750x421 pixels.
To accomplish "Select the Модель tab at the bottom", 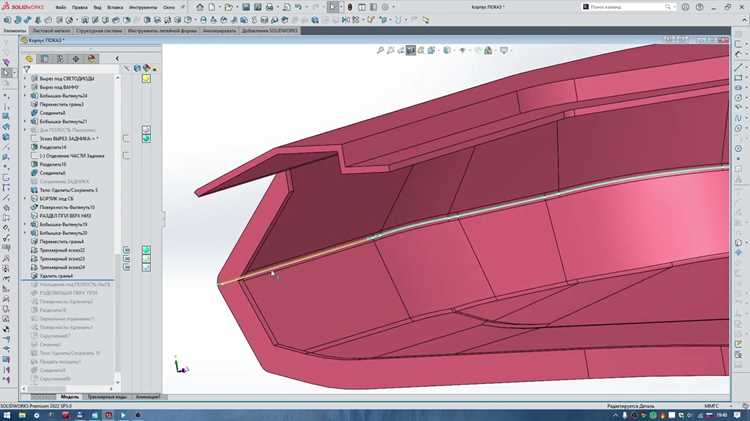I will point(69,397).
